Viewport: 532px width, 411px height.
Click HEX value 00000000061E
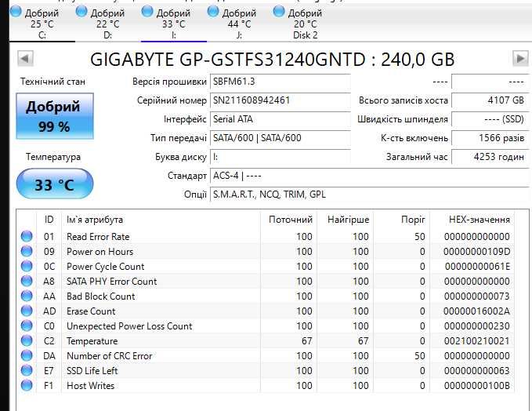tap(477, 267)
